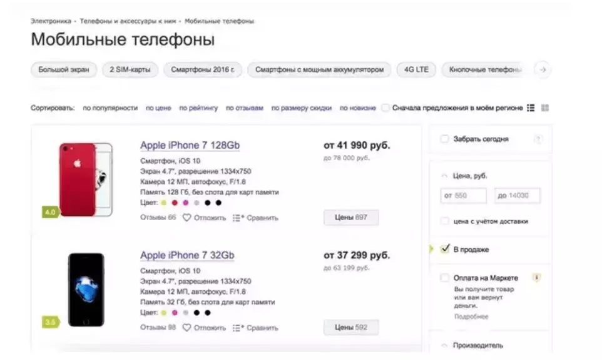Open help icon beside Забрать сегодня
Screen dimensions: 602x364
(x=538, y=139)
